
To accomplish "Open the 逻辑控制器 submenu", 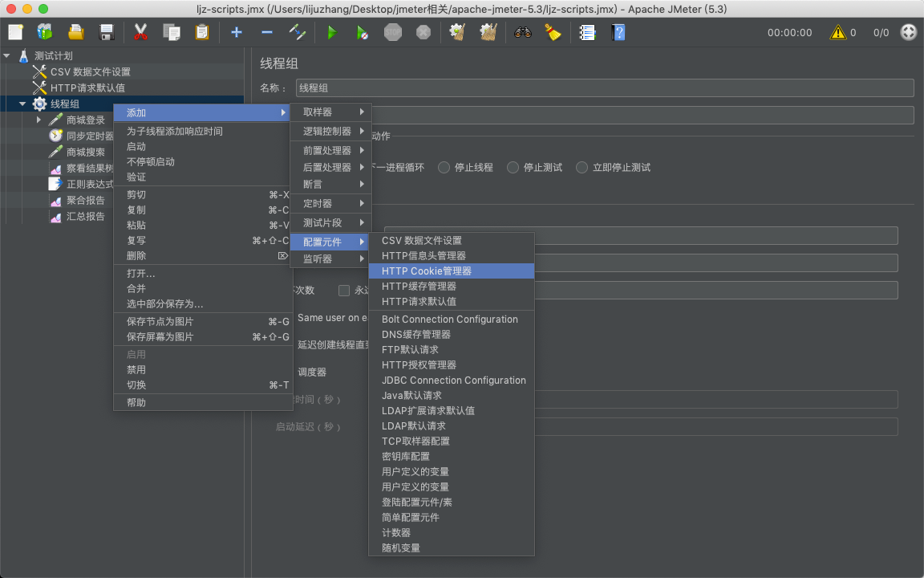I will click(x=330, y=131).
